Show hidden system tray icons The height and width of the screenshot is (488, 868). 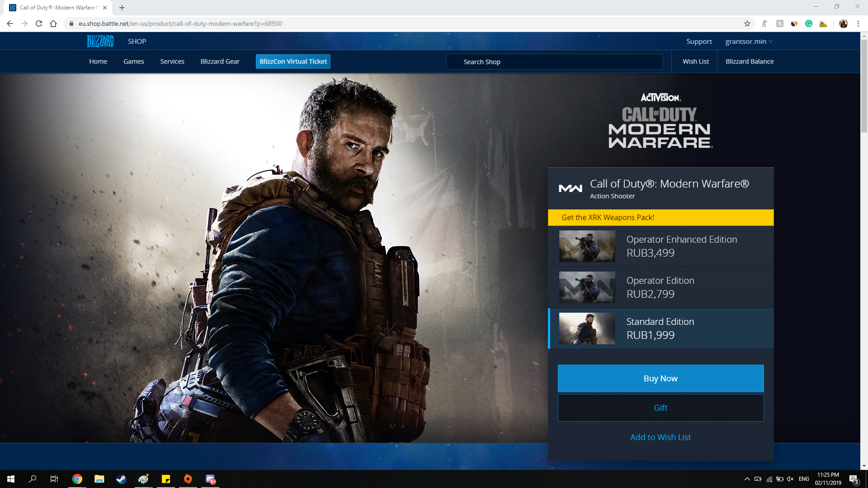(x=747, y=479)
